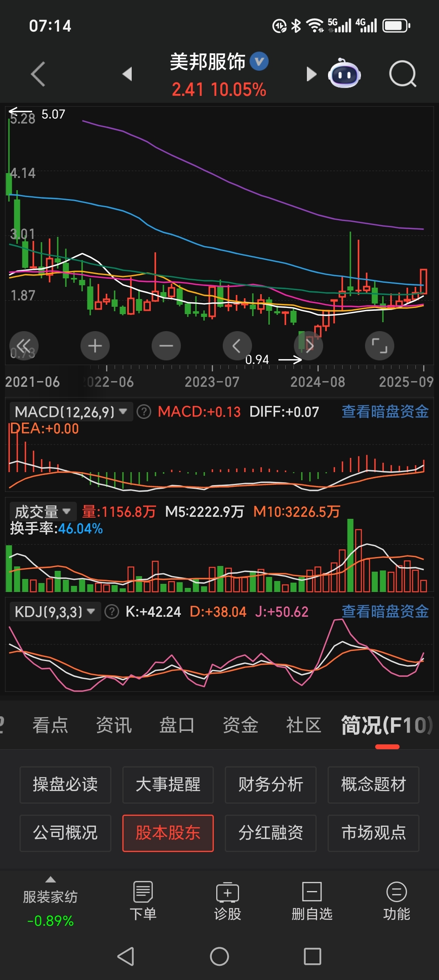Open 财务分析 section
Image resolution: width=439 pixels, height=980 pixels.
point(271,785)
